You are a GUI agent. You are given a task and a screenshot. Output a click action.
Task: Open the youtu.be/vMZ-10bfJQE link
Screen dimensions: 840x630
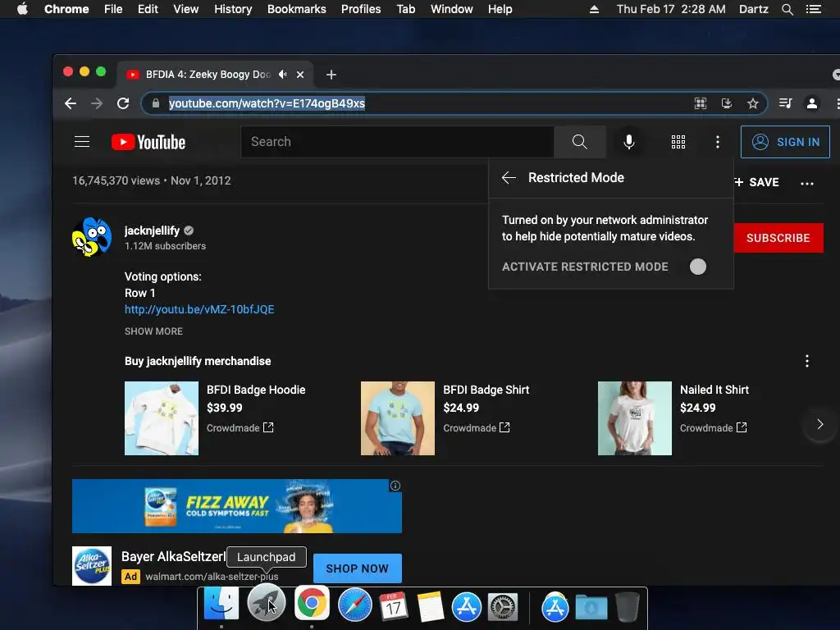click(199, 309)
